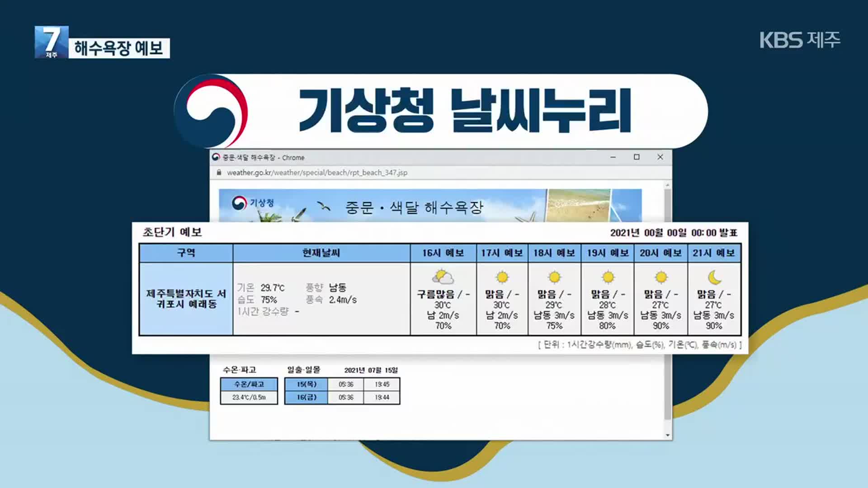This screenshot has height=488, width=868.
Task: Click the 현재날씨 column header
Action: [321, 253]
